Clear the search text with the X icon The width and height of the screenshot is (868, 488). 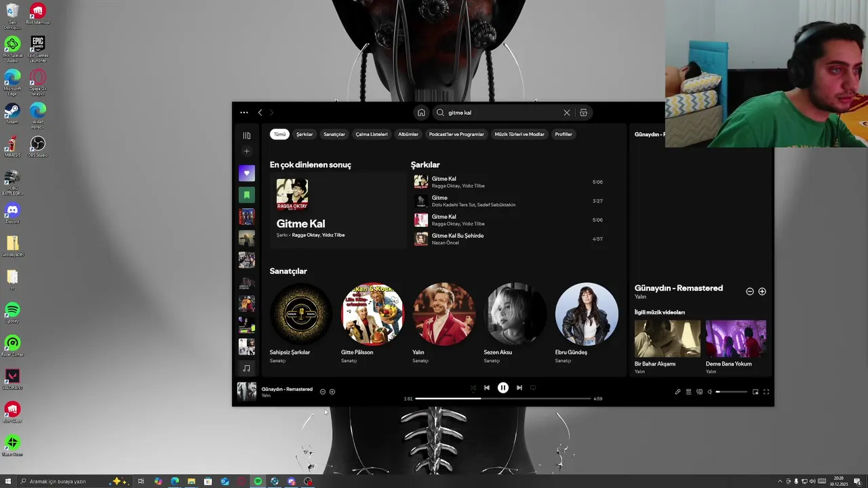coord(567,113)
